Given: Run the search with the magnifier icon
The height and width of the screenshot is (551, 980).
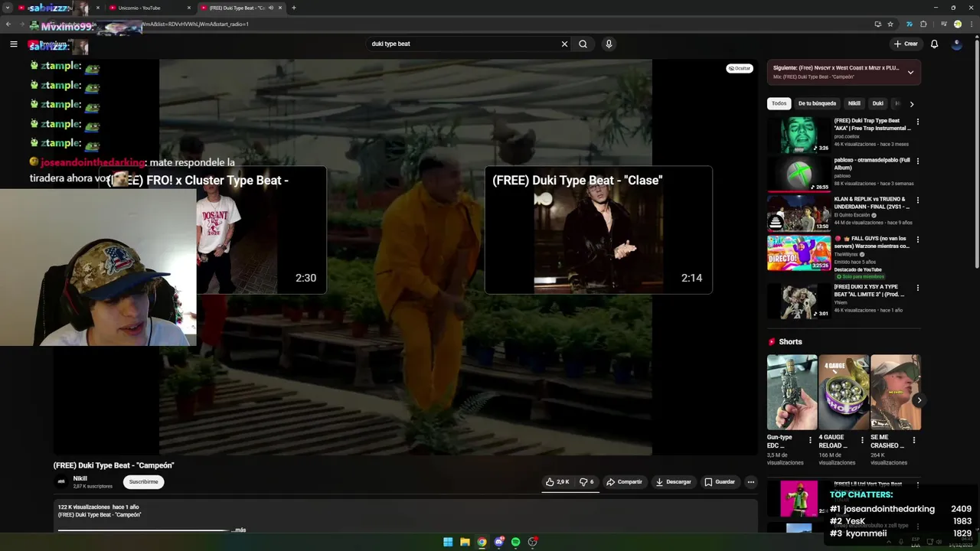Looking at the screenshot, I should tap(583, 44).
